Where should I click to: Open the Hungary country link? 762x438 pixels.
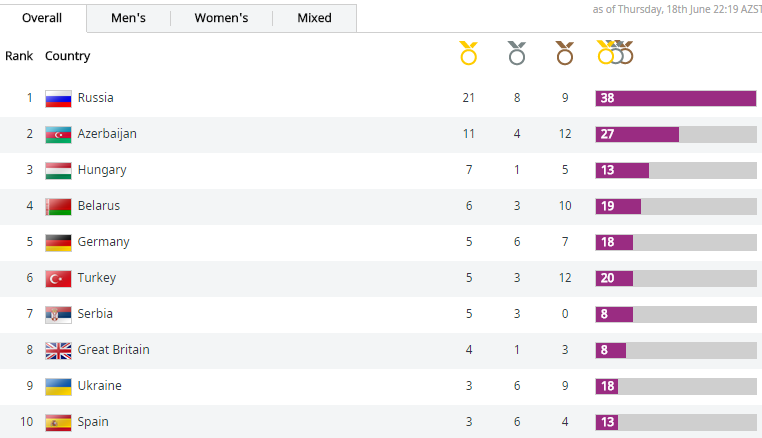click(102, 170)
